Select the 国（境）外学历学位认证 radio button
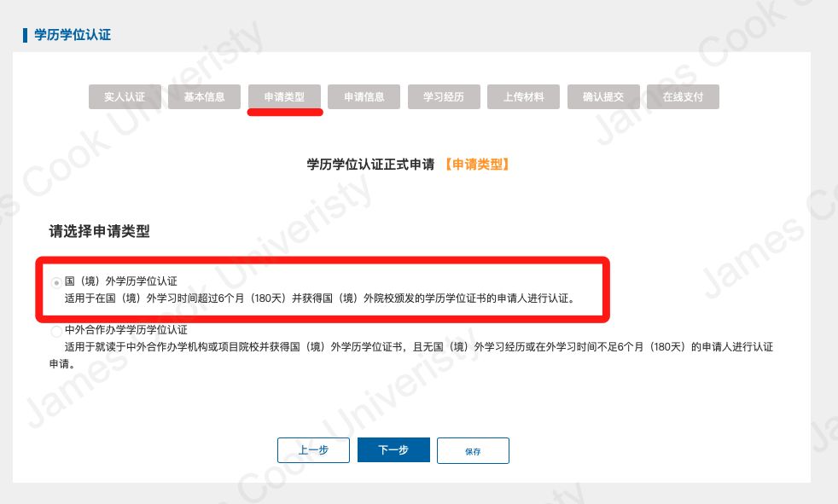This screenshot has width=838, height=504. [x=56, y=282]
